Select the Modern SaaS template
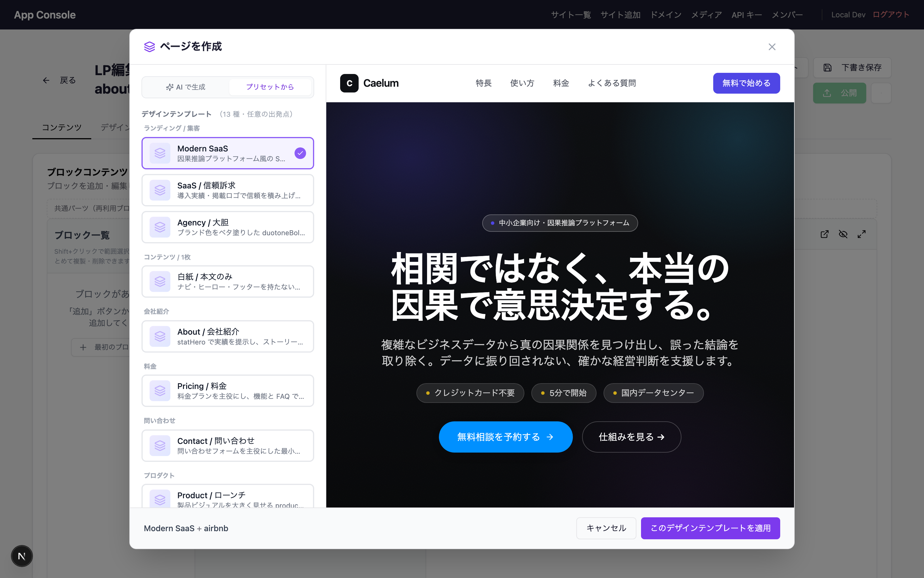The height and width of the screenshot is (578, 924). 228,153
